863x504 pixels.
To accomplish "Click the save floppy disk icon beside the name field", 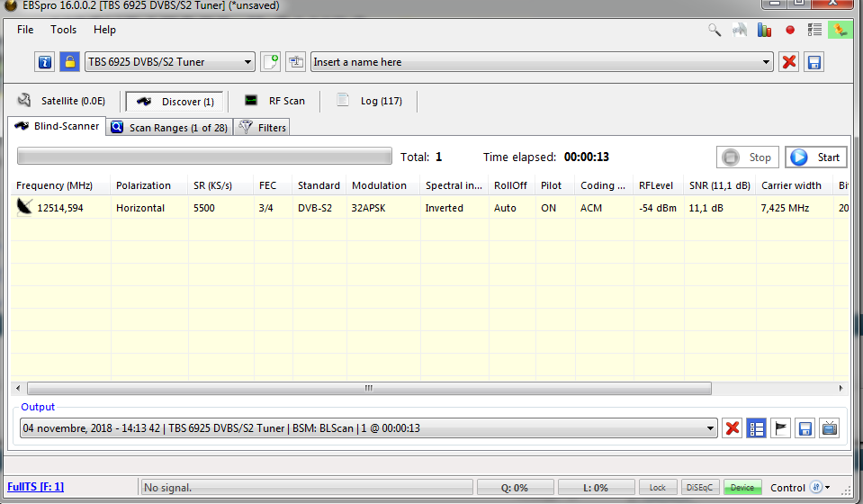I will click(x=814, y=61).
